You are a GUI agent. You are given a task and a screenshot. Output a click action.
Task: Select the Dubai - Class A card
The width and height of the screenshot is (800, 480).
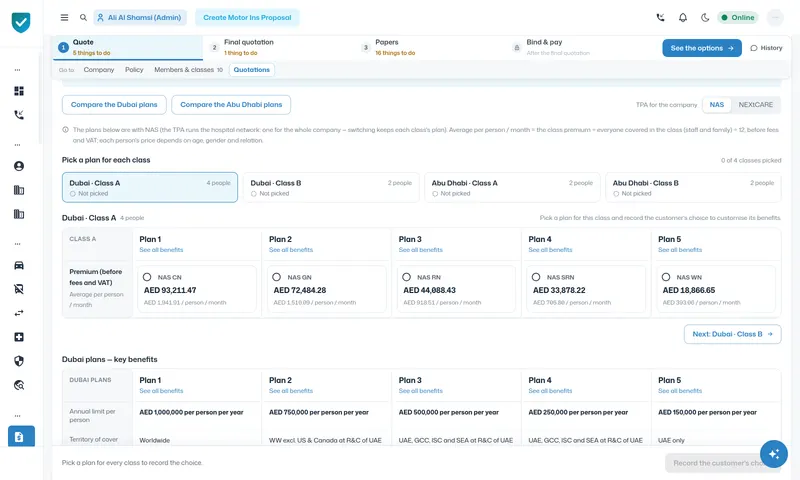click(150, 187)
